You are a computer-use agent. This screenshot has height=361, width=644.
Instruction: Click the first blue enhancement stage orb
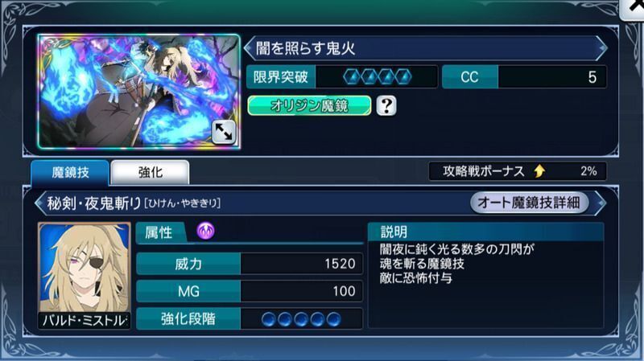[269, 318]
